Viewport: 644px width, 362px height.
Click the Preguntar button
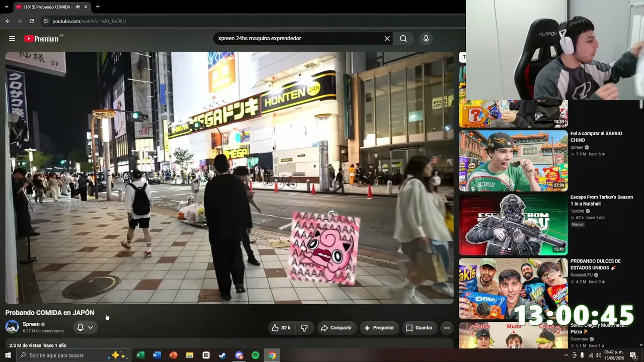point(379,328)
